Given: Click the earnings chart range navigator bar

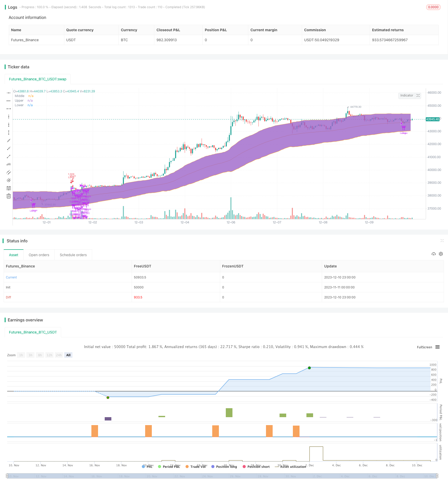Looking at the screenshot, I should [x=222, y=476].
